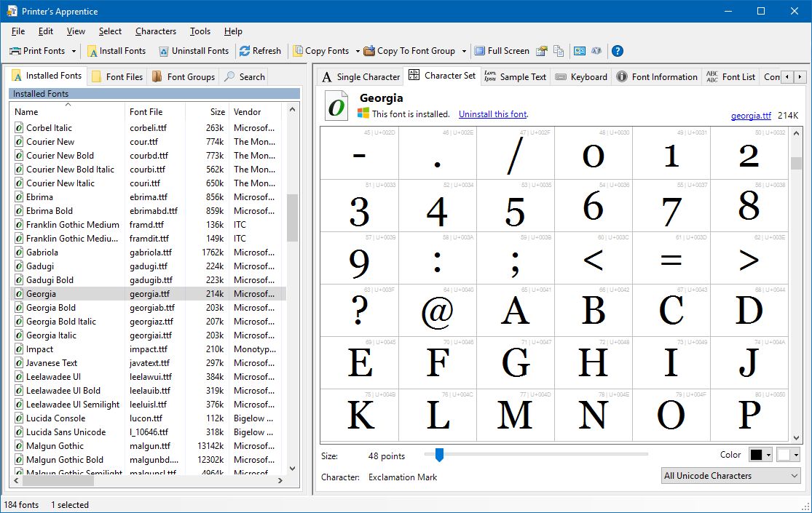The height and width of the screenshot is (513, 812).
Task: Open the Help icon on the toolbar
Action: click(616, 50)
